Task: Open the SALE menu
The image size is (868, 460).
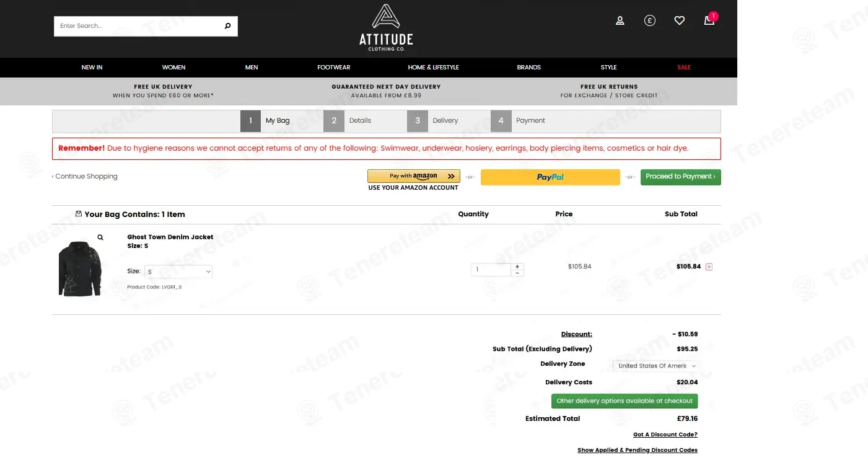Action: tap(684, 67)
